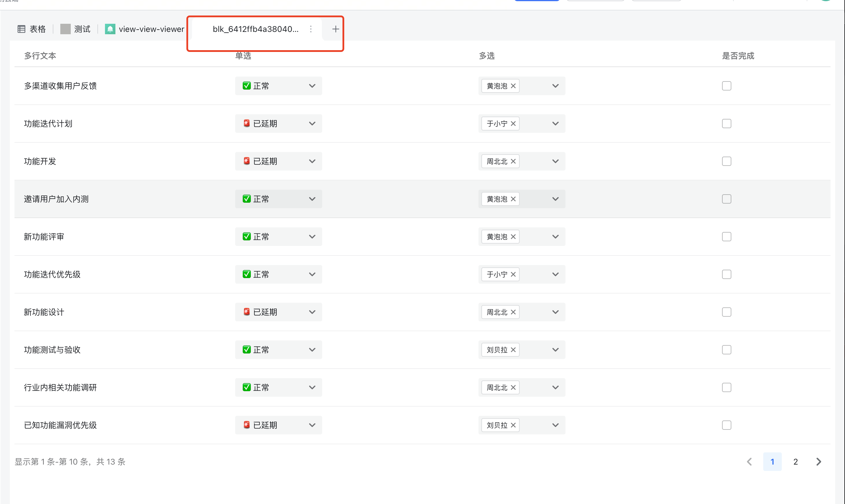Click the gray swatch on 测试 tab

pyautogui.click(x=65, y=29)
